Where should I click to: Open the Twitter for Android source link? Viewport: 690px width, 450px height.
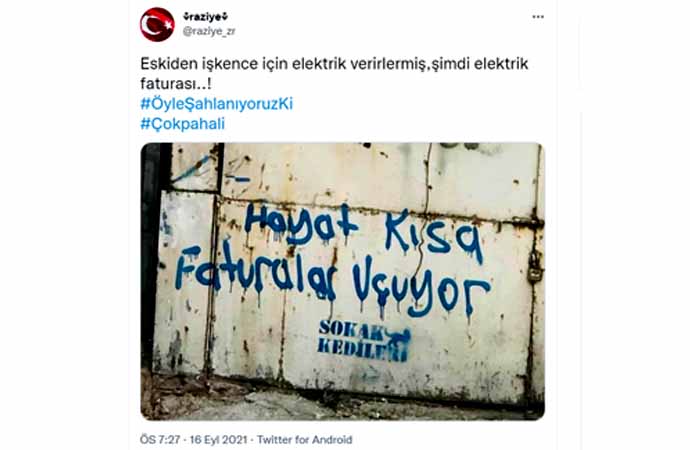(305, 439)
